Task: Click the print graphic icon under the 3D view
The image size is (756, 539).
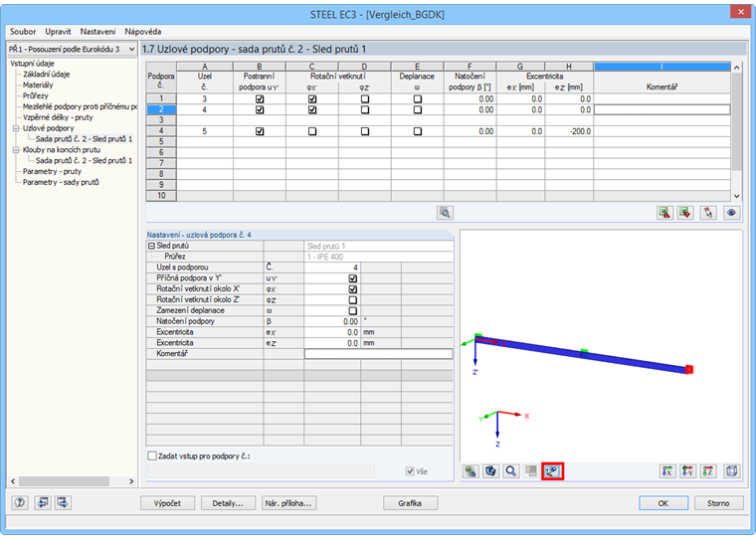Action: pos(471,471)
